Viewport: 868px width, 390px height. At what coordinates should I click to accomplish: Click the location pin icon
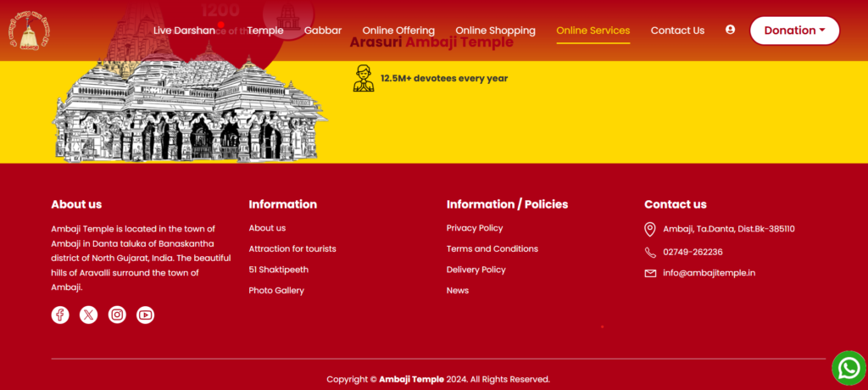click(650, 230)
